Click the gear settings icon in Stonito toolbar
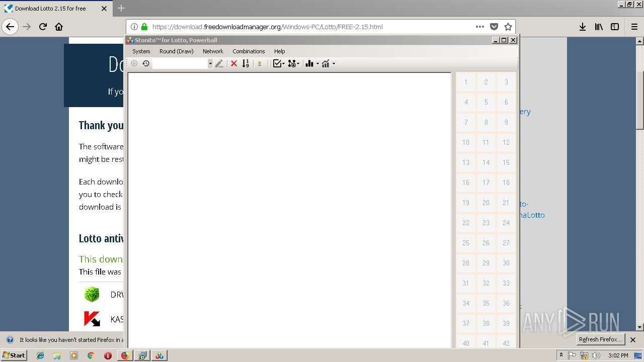644x362 pixels. point(134,63)
